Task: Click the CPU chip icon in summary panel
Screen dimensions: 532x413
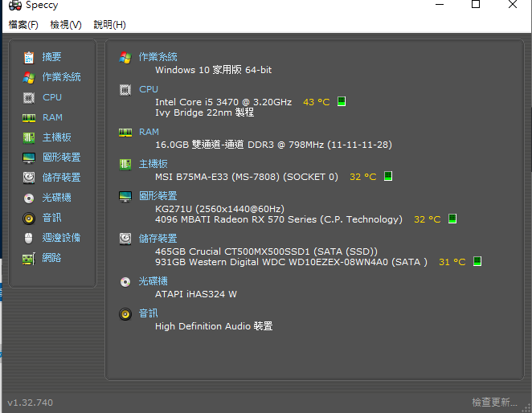Action: 125,90
